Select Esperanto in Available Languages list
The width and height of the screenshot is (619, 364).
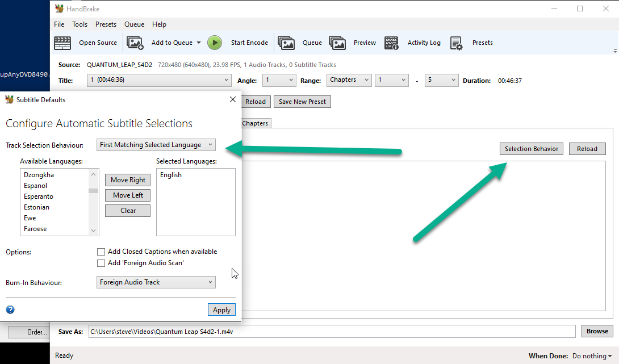click(39, 196)
